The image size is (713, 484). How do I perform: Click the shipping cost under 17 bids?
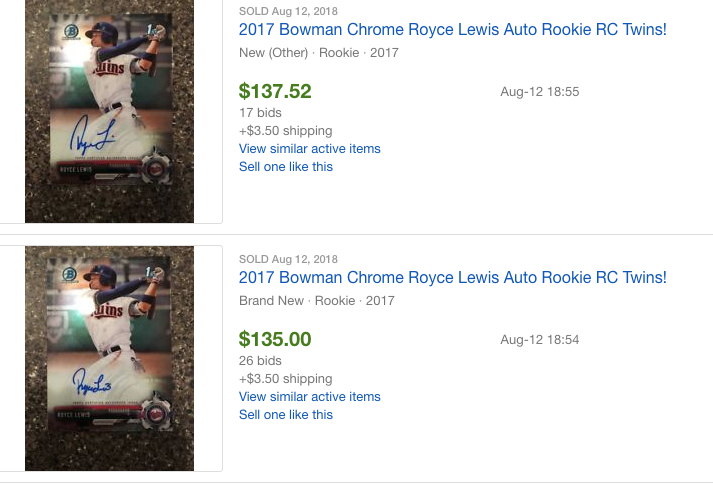pos(285,131)
